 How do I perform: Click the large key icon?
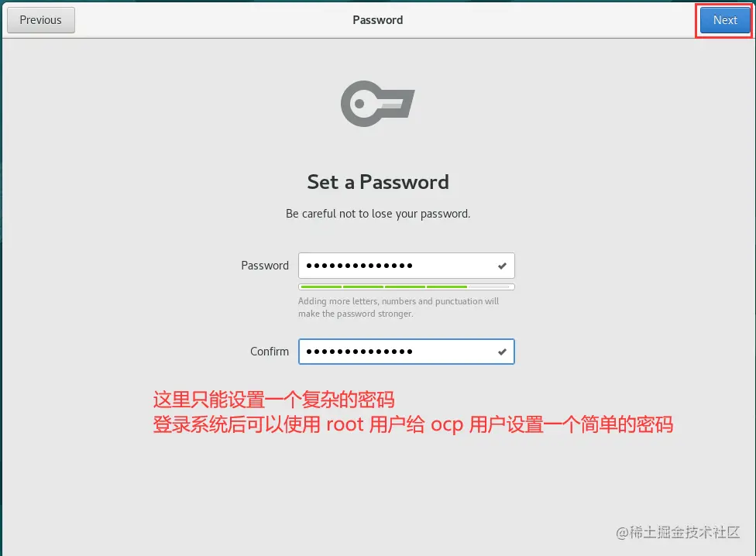tap(377, 104)
